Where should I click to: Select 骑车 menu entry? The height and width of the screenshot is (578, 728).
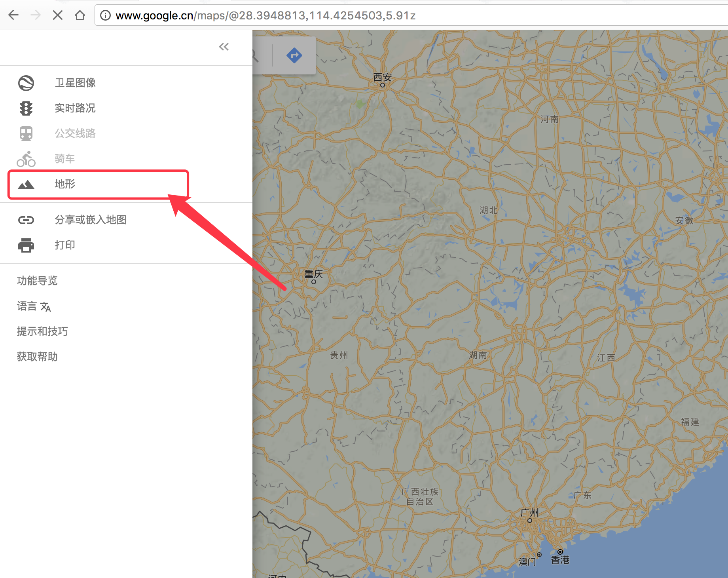[65, 159]
